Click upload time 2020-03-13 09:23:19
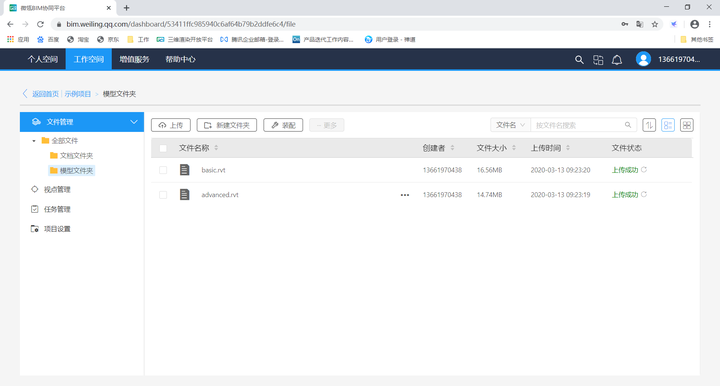 click(560, 195)
